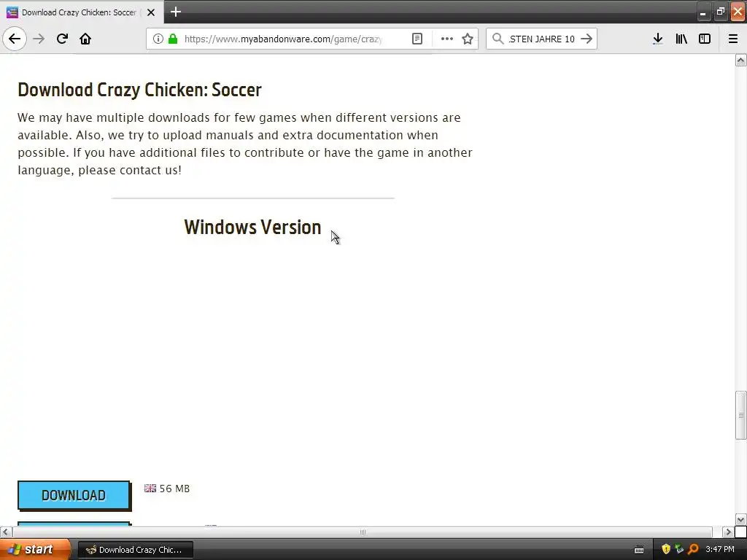
Task: Restore down the Firefox window
Action: pos(720,12)
